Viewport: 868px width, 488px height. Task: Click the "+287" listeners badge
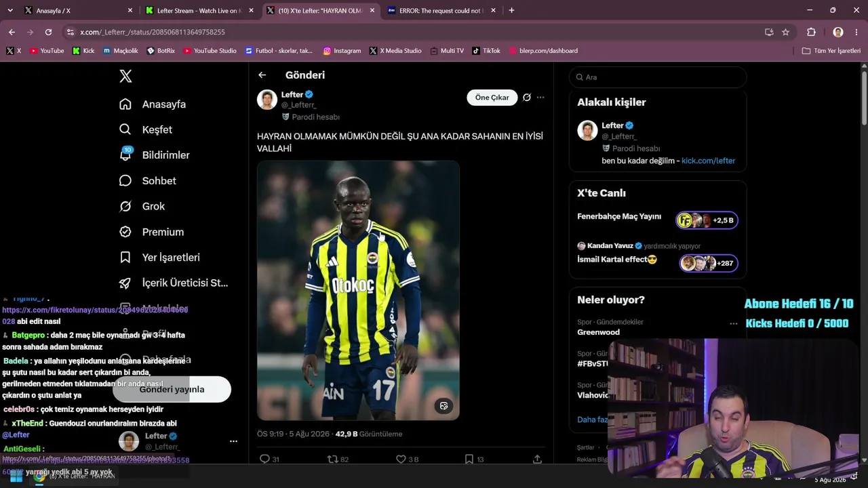(709, 263)
